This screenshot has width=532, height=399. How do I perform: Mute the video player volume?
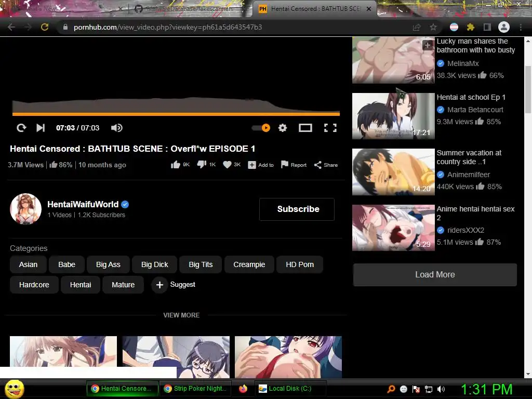coord(117,128)
